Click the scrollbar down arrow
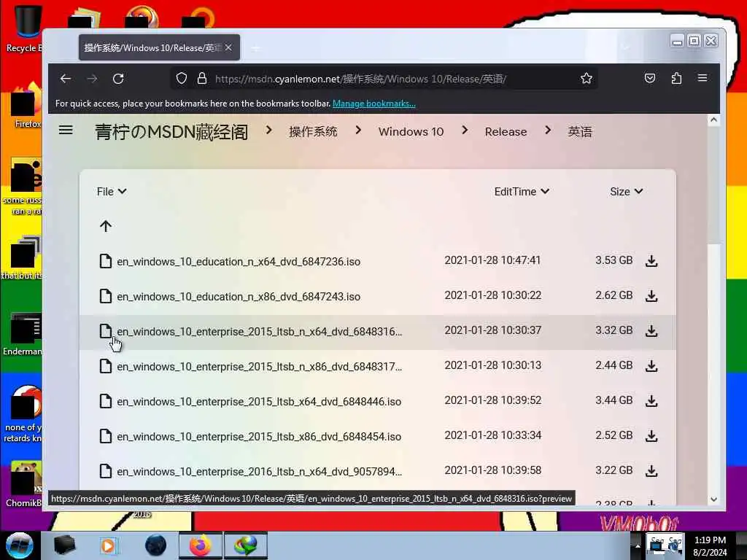 [713, 499]
